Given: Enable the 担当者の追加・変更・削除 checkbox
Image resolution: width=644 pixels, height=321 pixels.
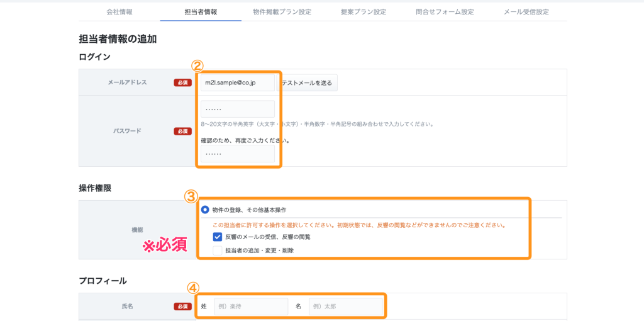Looking at the screenshot, I should pos(218,250).
